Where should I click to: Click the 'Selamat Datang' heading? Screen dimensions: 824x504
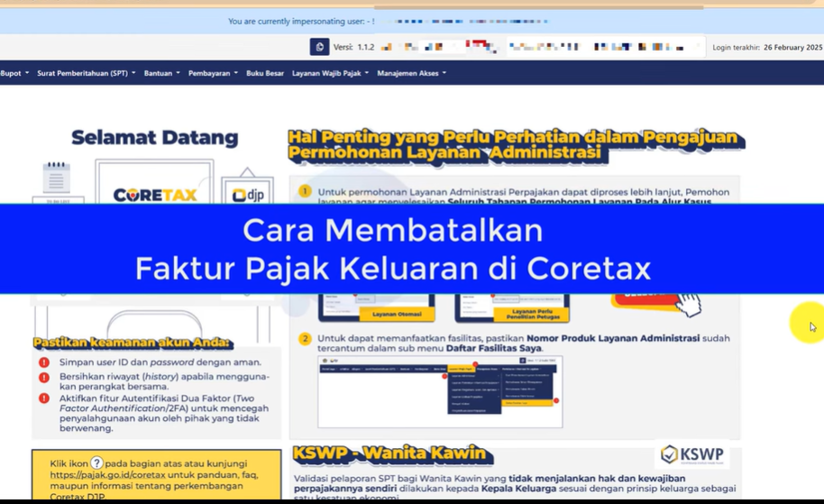tap(155, 138)
